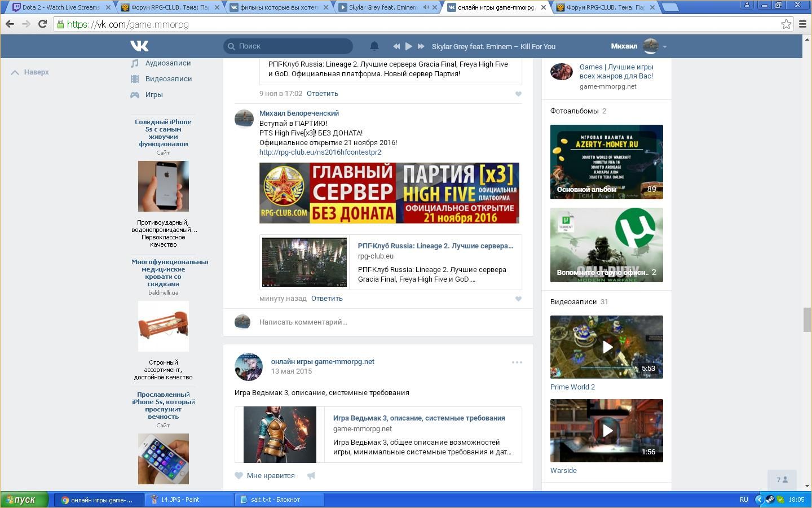Bookmark page with the star icon
Viewport: 812px width, 508px height.
[786, 24]
